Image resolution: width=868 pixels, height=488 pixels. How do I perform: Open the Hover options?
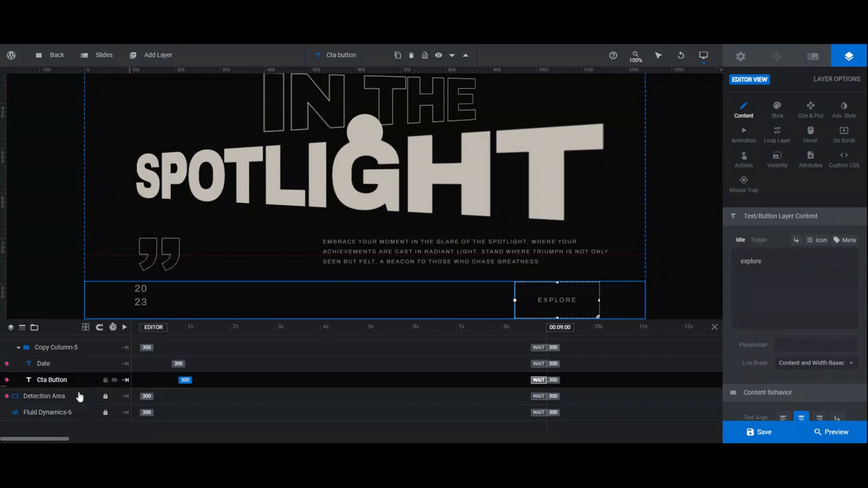point(810,135)
